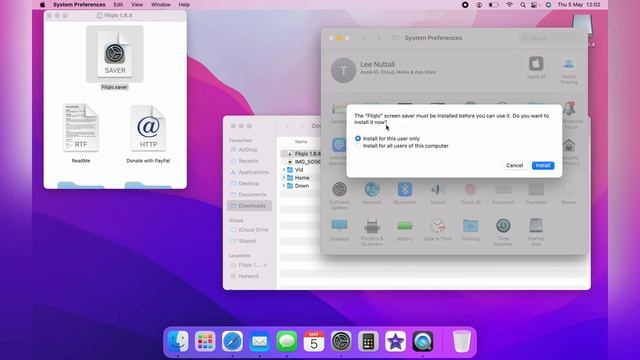Open Date & Time preferences pane

pos(438,229)
